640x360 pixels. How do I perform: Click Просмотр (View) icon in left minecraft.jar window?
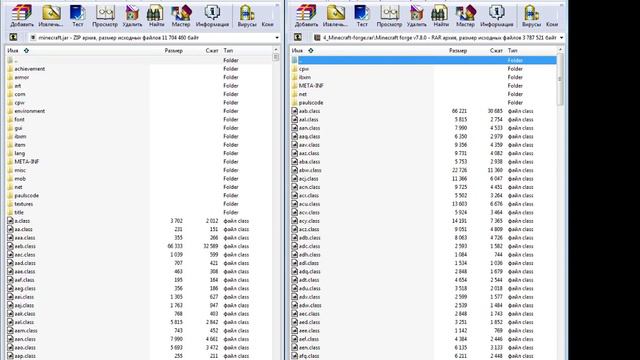pyautogui.click(x=105, y=16)
